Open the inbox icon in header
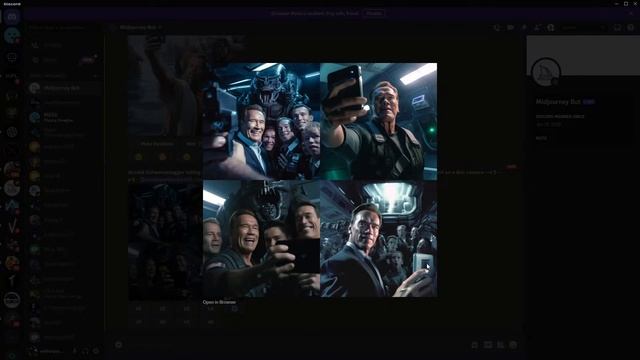640x360 pixels. click(617, 27)
